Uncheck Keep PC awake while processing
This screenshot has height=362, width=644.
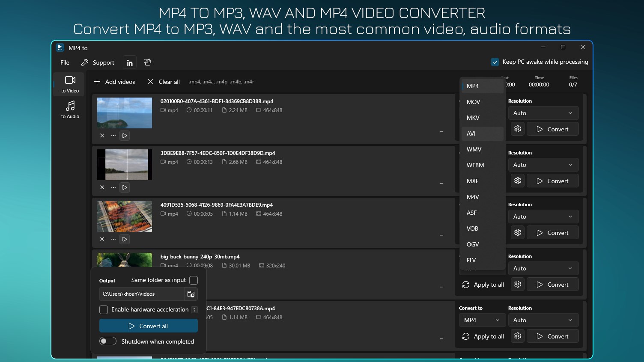(x=495, y=62)
